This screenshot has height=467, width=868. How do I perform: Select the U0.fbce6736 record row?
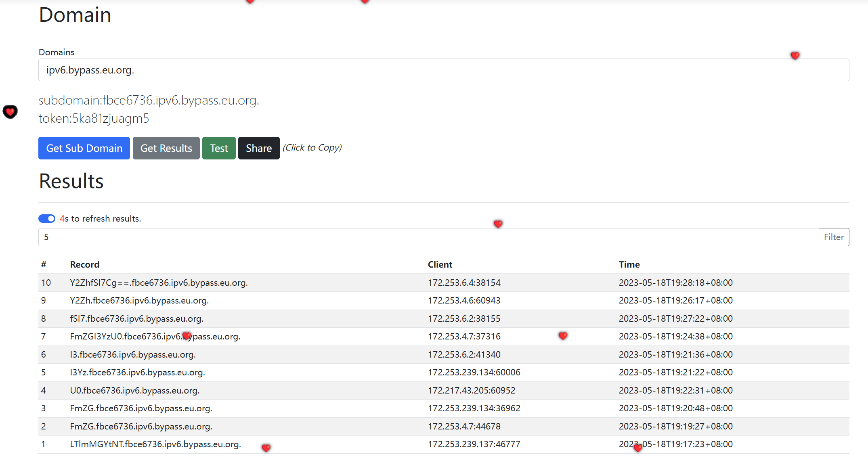pyautogui.click(x=134, y=390)
